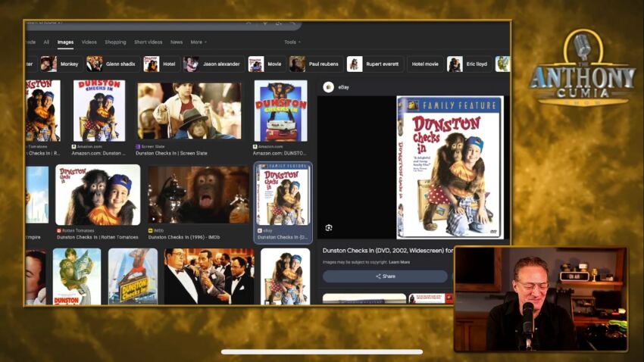This screenshot has height=362, width=644.
Task: Click the Eric lloyd chip
Action: (469, 64)
